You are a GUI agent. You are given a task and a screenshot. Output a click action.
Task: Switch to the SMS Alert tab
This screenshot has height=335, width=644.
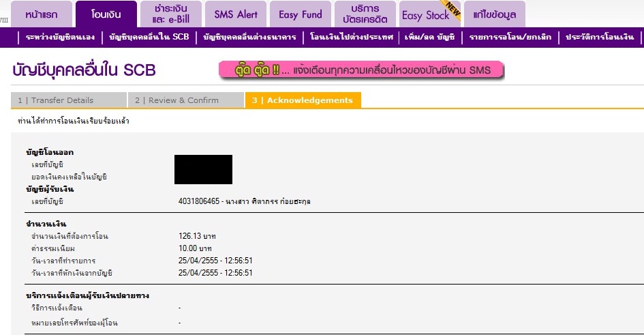coord(236,14)
